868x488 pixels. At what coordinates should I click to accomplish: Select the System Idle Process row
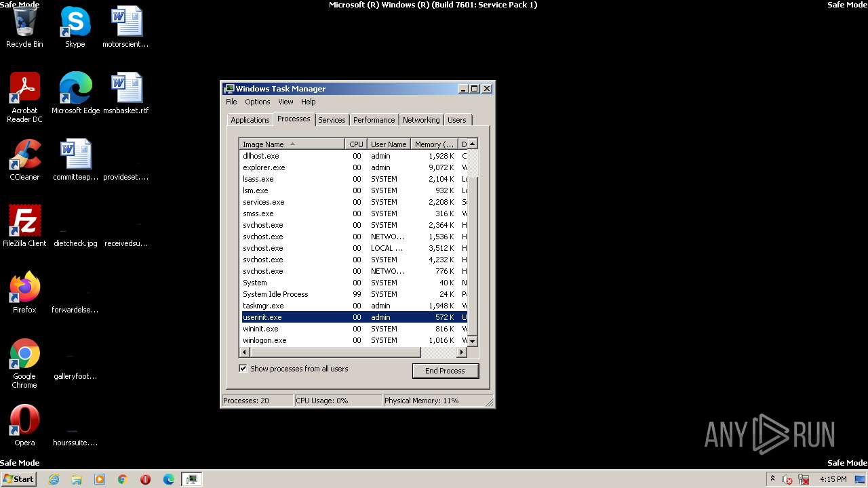coord(353,294)
